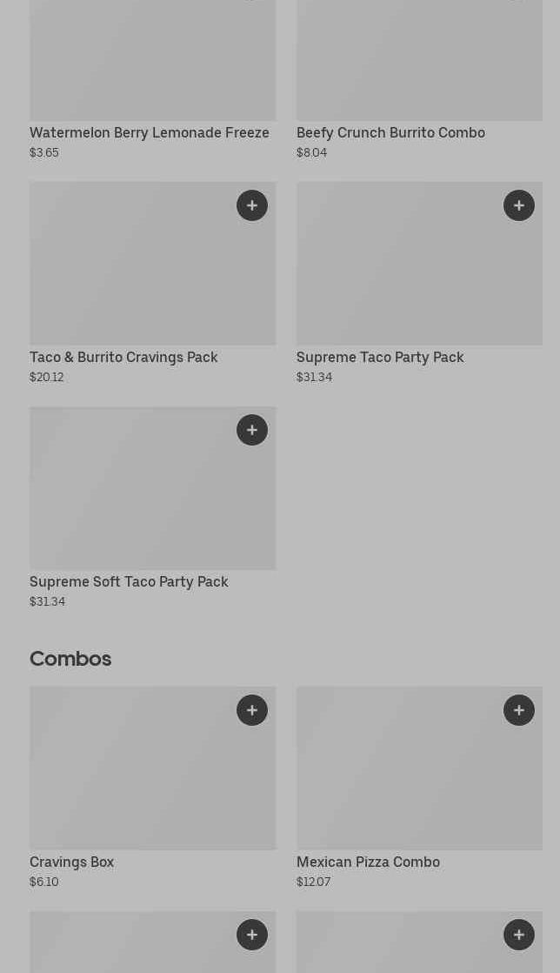
Task: Add Mexican Pizza Combo to cart
Action: [519, 710]
